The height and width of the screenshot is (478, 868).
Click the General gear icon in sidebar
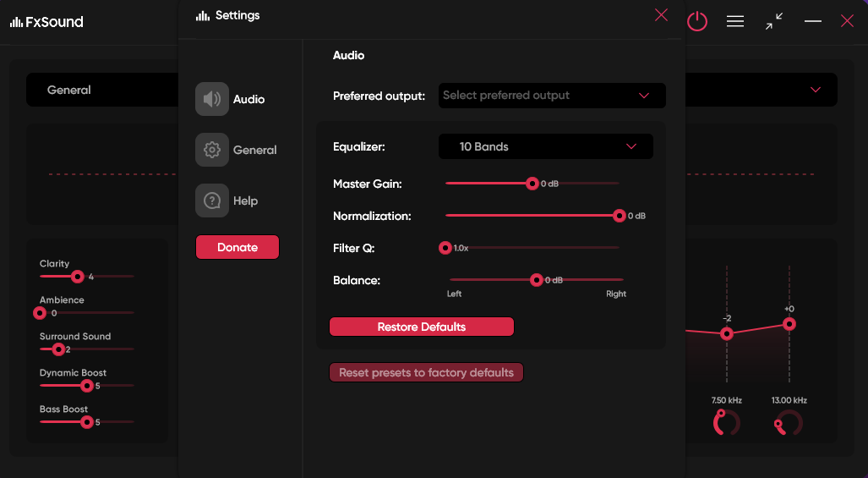[x=212, y=150]
